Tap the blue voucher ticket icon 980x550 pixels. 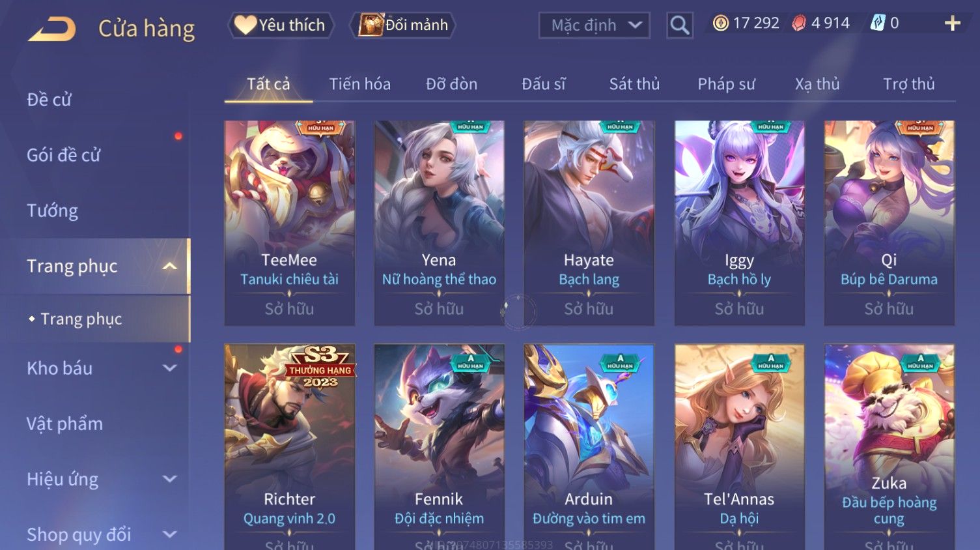click(x=878, y=23)
